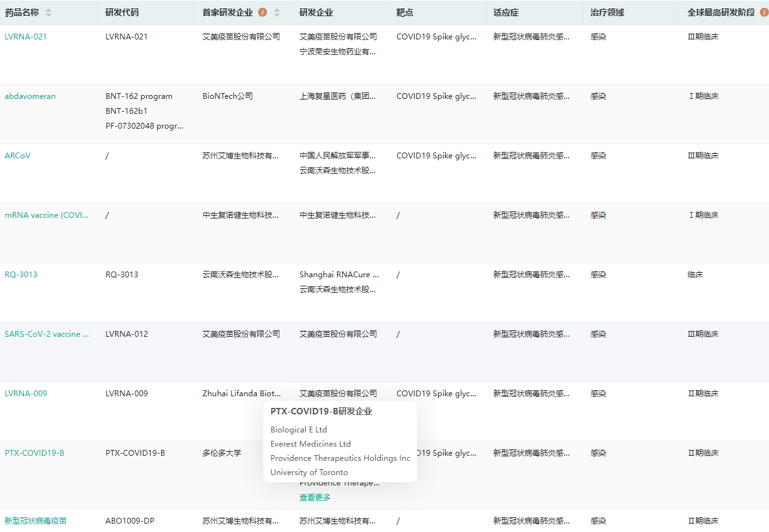The width and height of the screenshot is (769, 532).
Task: Click info icon beside 首家研发企业 header
Action: [263, 12]
